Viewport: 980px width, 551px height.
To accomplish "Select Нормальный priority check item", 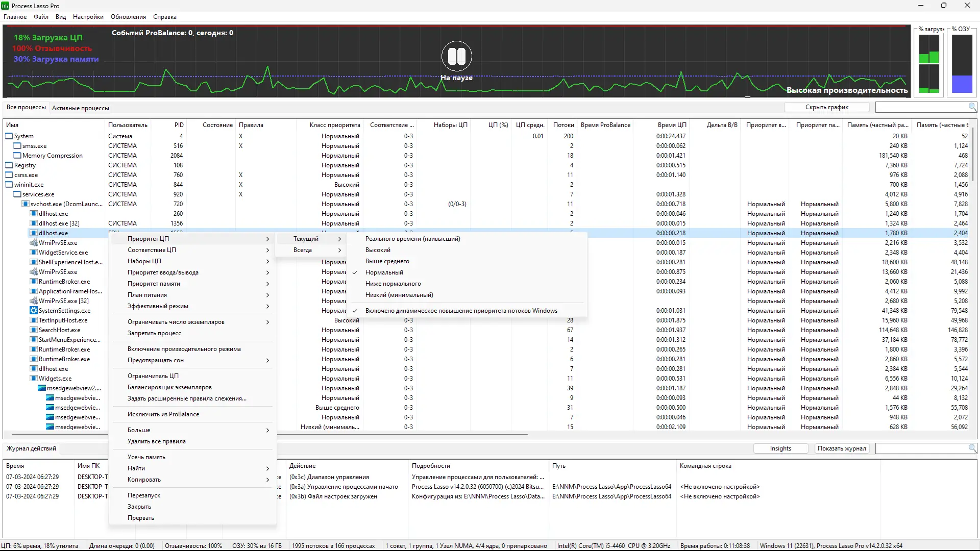I will [x=384, y=272].
